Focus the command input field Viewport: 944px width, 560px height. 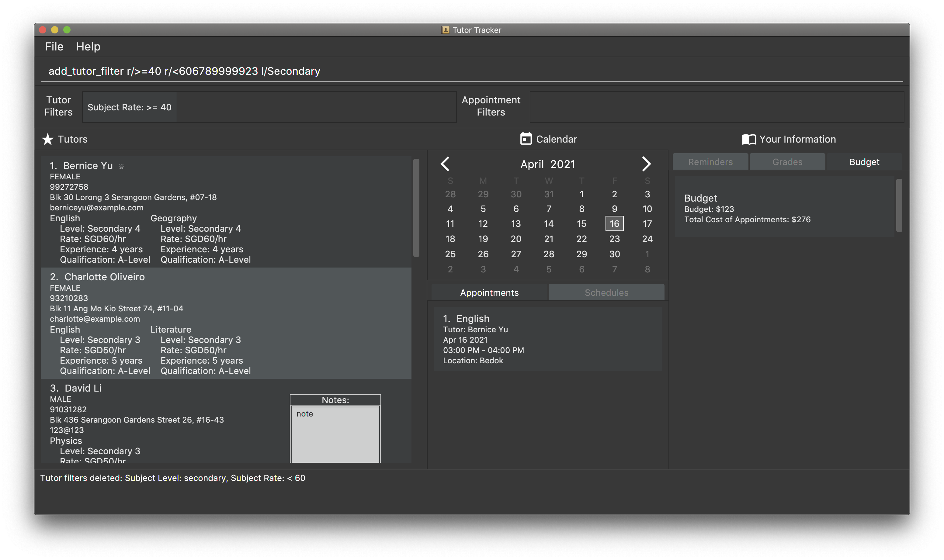472,71
